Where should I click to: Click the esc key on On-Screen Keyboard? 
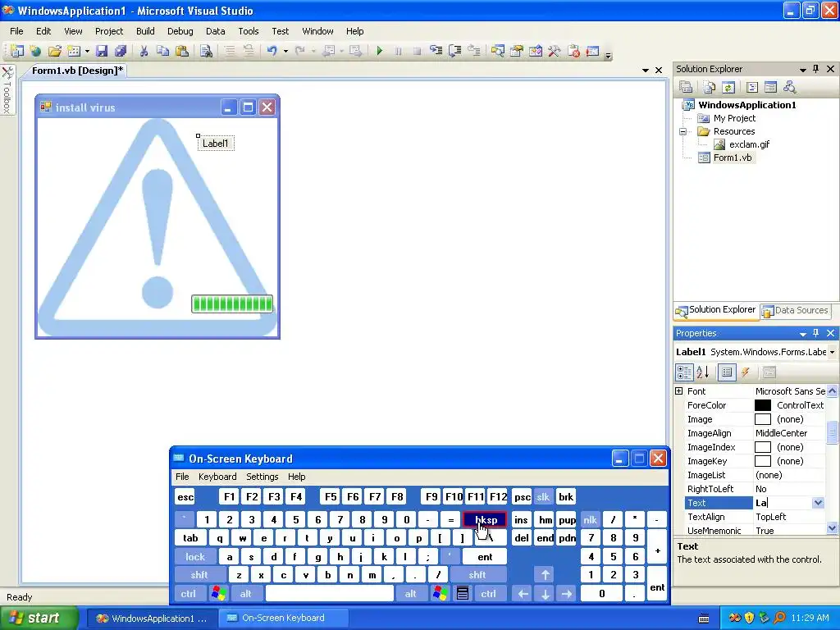pyautogui.click(x=185, y=496)
